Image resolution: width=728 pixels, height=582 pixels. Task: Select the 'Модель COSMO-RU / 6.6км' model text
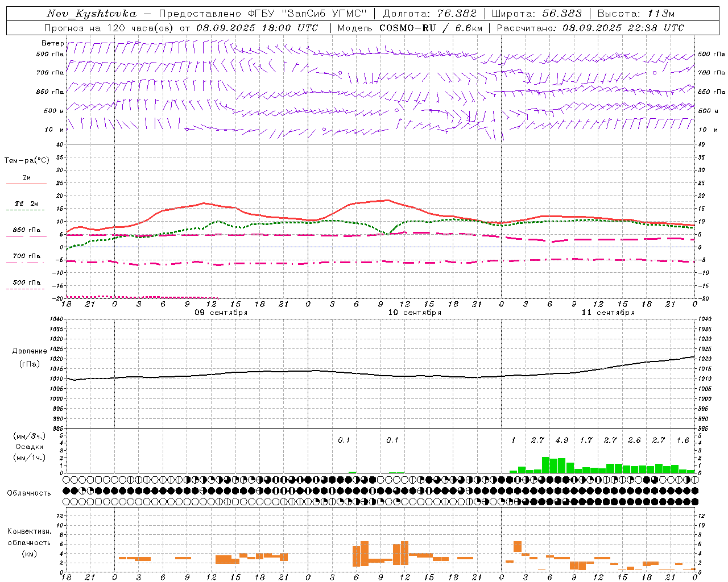point(409,28)
